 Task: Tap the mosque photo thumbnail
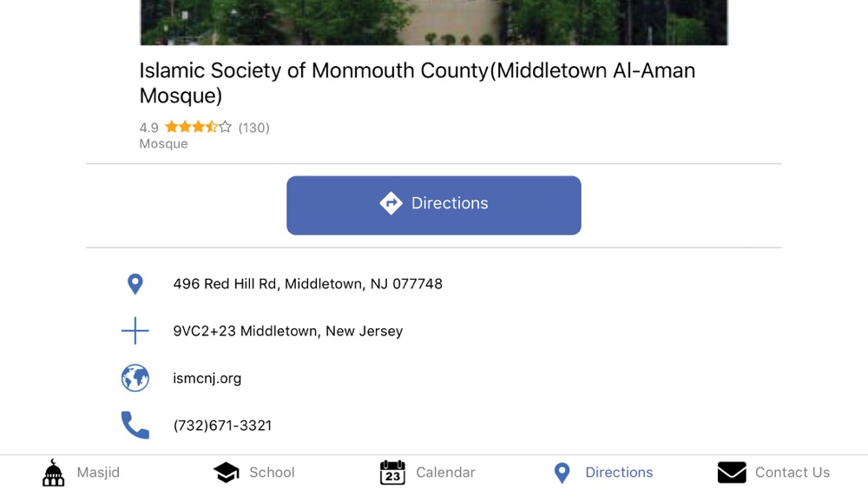[x=433, y=23]
